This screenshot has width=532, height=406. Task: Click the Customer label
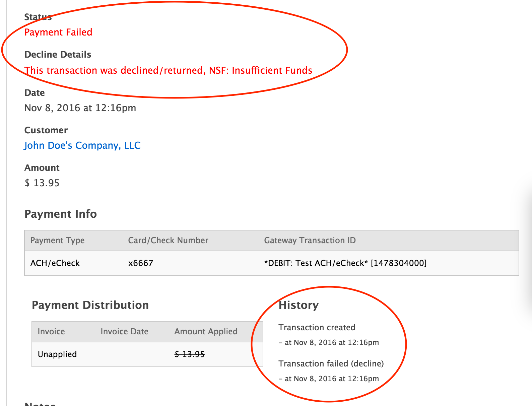(46, 130)
